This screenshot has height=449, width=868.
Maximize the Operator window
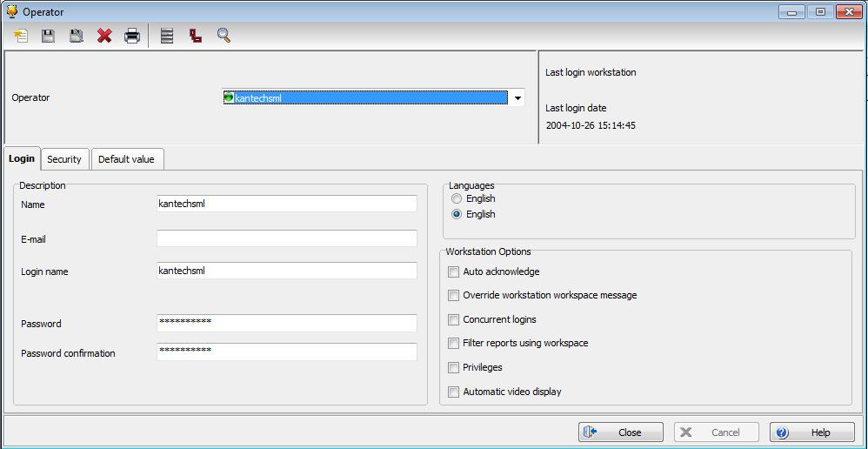(x=820, y=11)
